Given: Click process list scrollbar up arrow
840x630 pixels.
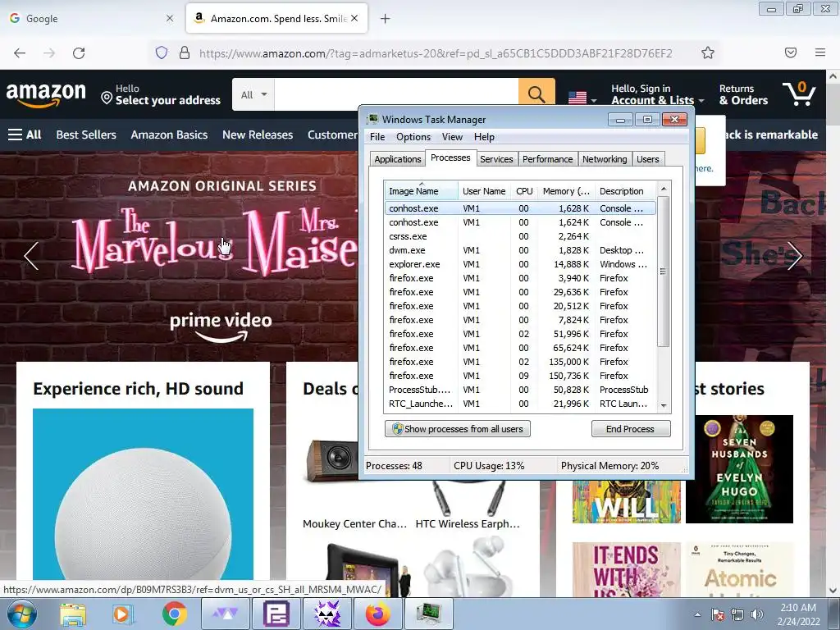Looking at the screenshot, I should [x=664, y=189].
